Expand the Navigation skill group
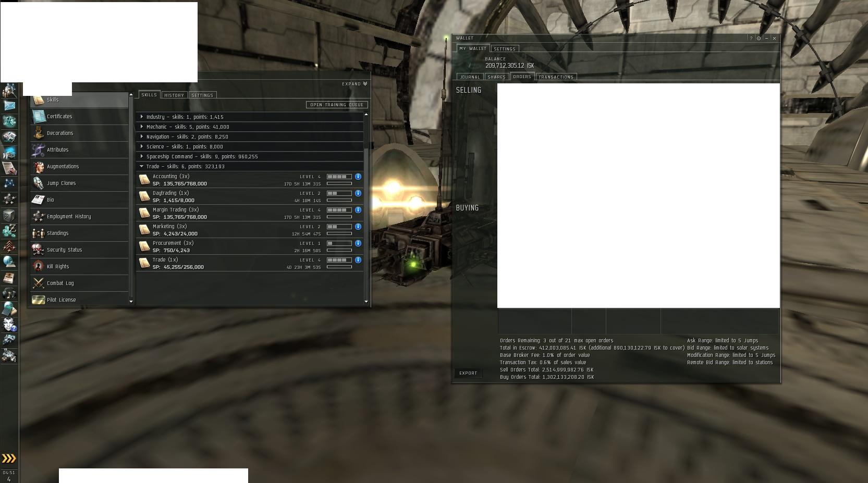 coord(142,137)
